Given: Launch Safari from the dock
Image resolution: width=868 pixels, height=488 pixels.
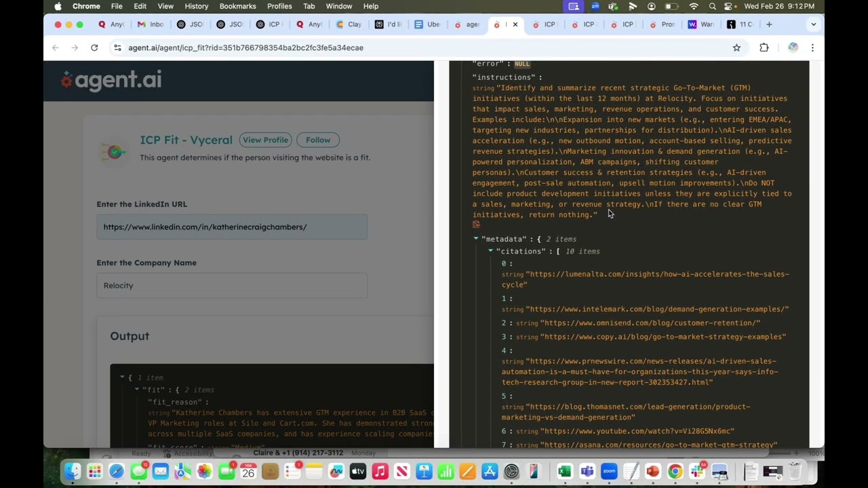Looking at the screenshot, I should tap(117, 471).
